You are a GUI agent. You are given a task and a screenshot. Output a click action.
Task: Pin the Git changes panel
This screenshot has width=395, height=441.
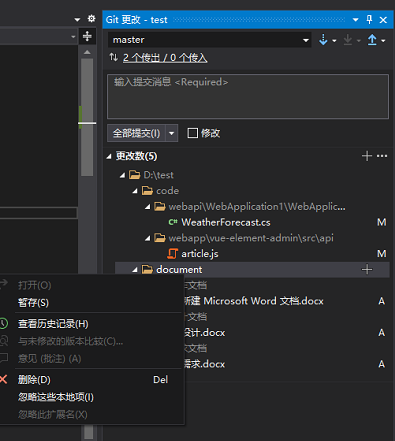369,19
